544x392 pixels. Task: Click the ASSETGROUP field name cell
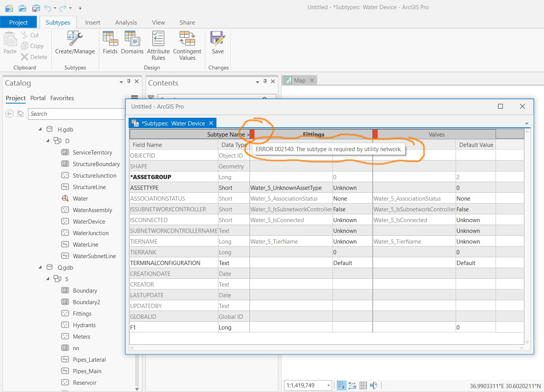pyautogui.click(x=174, y=177)
